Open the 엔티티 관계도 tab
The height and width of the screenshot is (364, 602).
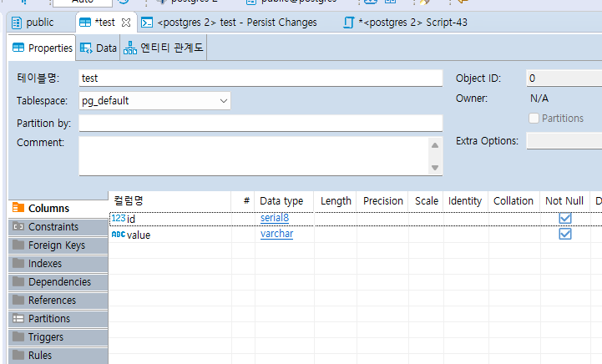click(164, 48)
